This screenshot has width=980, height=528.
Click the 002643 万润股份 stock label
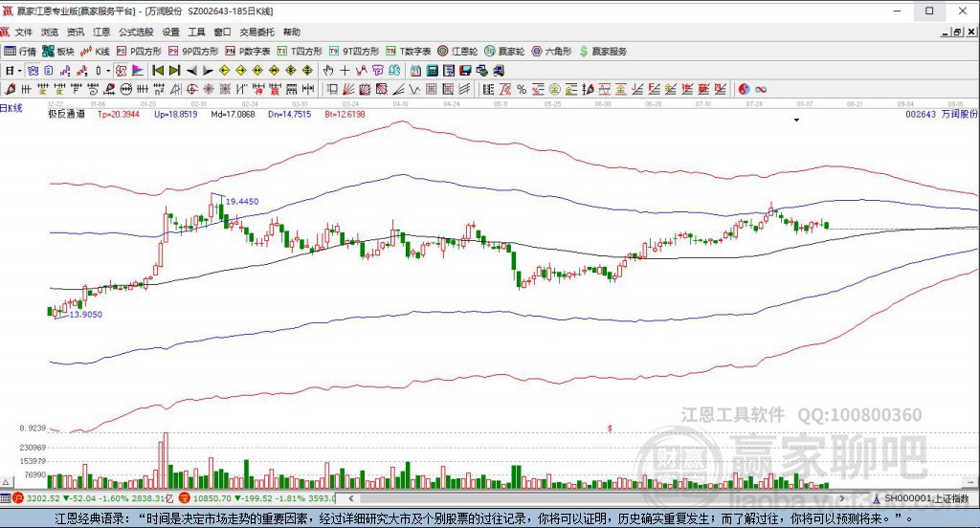point(942,115)
